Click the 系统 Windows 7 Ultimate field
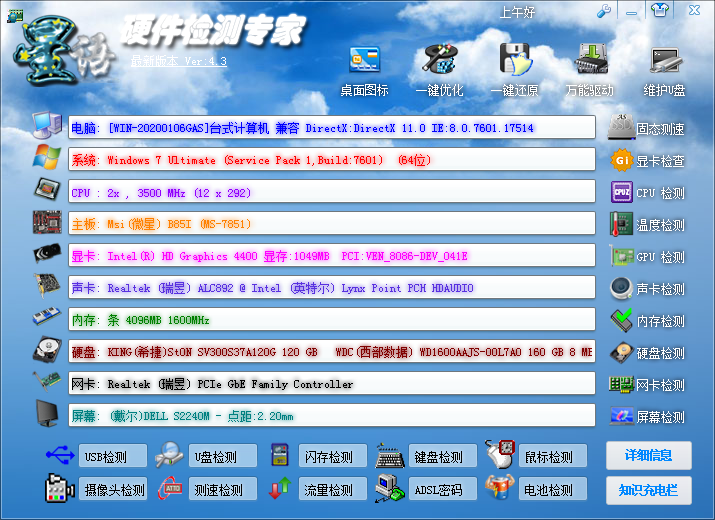 pos(332,159)
